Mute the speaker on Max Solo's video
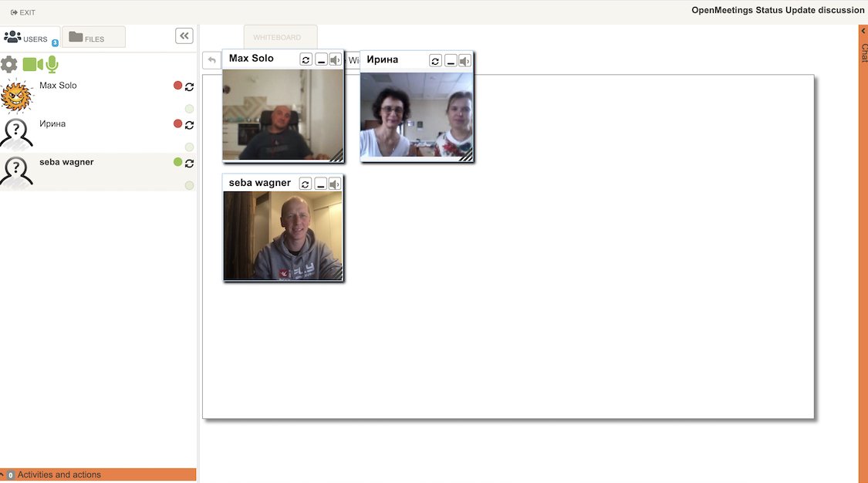Viewport: 868px width, 483px height. [x=335, y=59]
